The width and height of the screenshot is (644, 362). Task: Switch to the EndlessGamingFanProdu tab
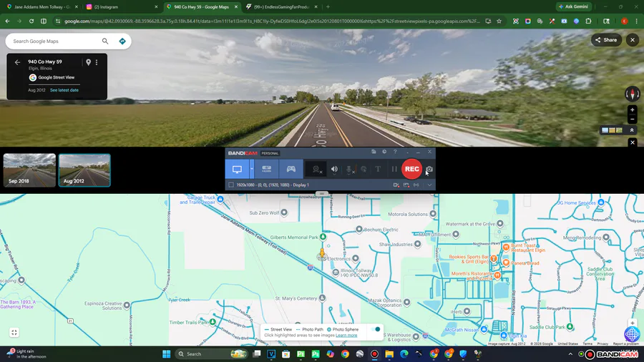(x=282, y=6)
